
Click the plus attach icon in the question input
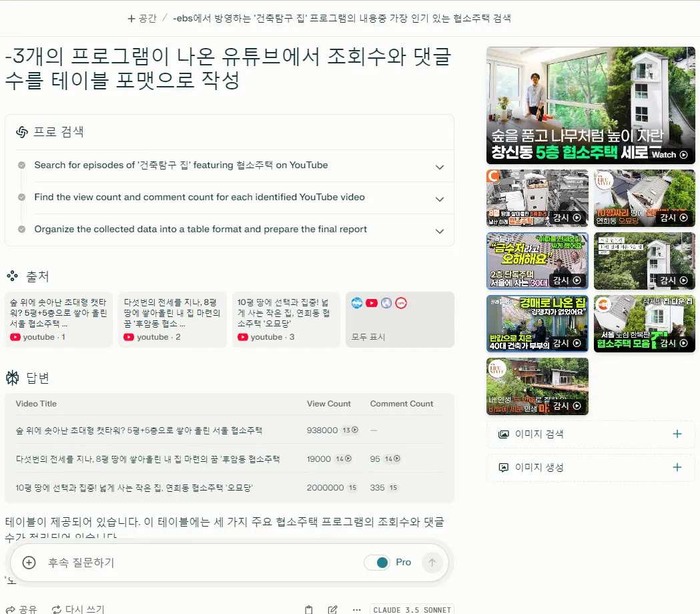(28, 563)
